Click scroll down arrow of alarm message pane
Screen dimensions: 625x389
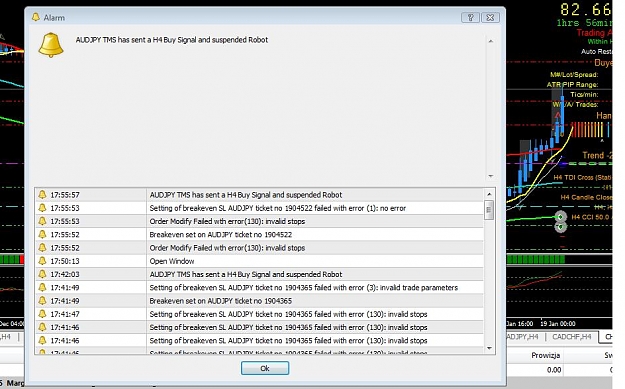491,176
